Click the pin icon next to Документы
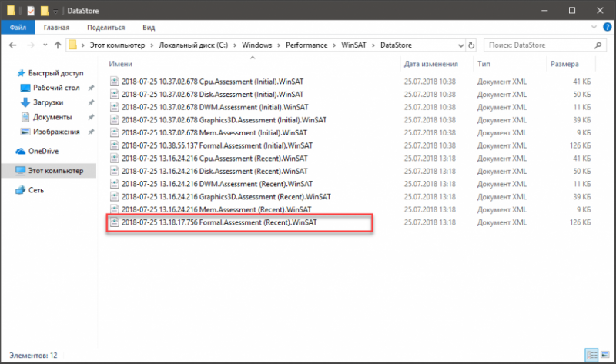 tap(91, 117)
